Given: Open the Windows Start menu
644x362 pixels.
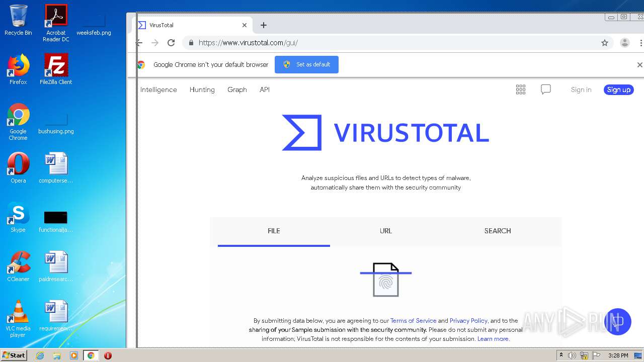Looking at the screenshot, I should pos(14,355).
